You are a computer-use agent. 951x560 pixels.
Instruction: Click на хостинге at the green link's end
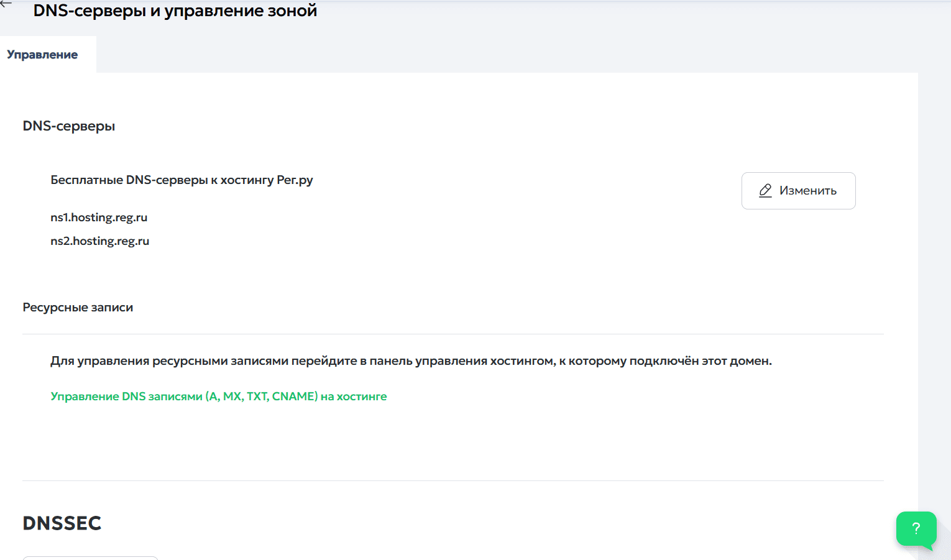click(x=354, y=397)
